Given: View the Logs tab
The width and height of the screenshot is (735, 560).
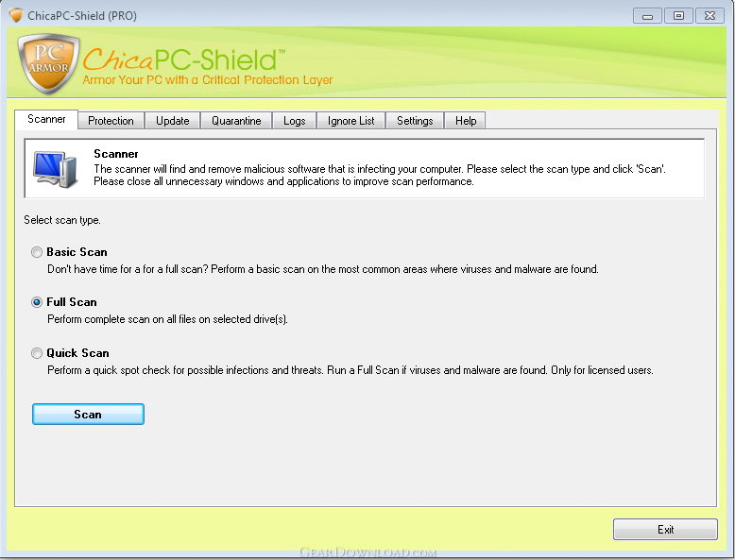Looking at the screenshot, I should click(x=295, y=121).
